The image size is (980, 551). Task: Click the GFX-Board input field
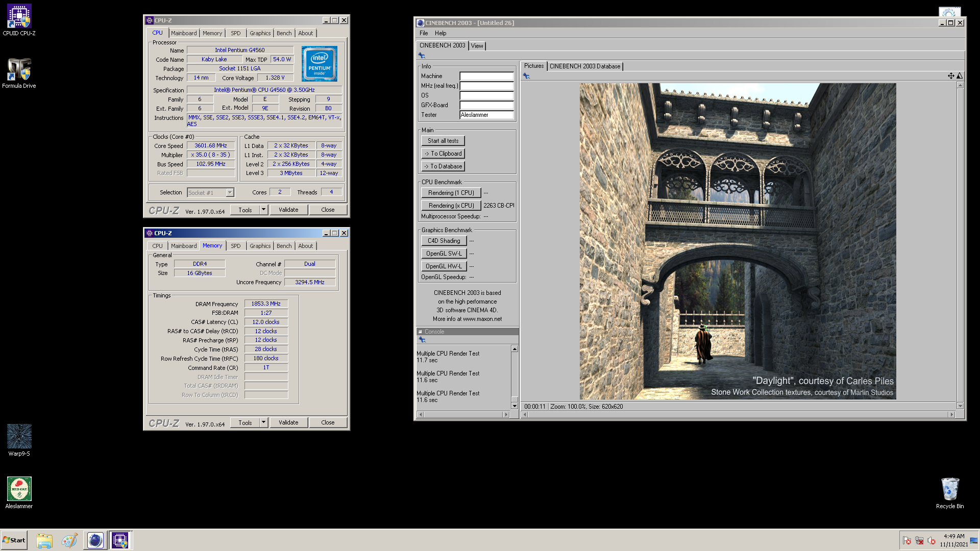(486, 105)
